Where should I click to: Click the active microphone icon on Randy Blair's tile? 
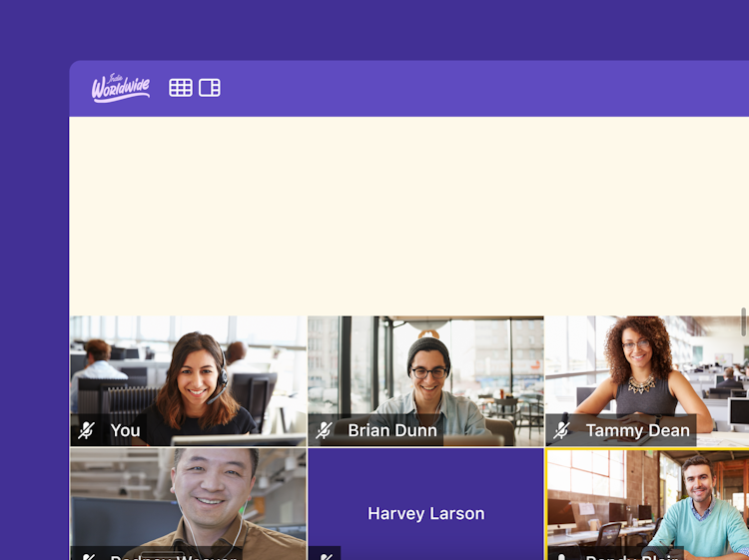[562, 557]
